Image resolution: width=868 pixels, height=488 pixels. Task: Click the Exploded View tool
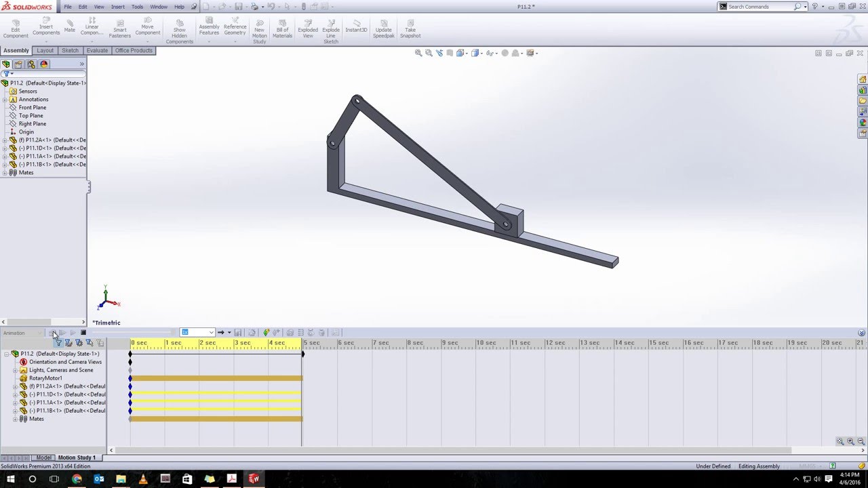click(x=308, y=27)
